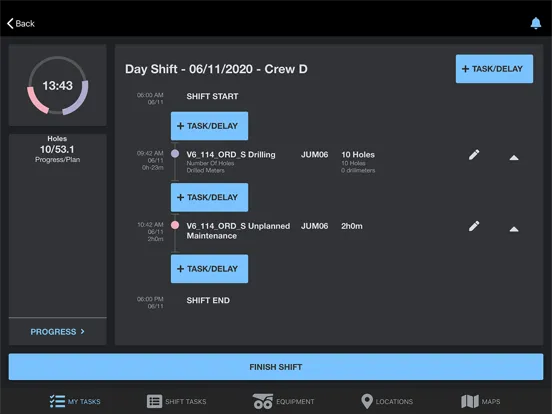The height and width of the screenshot is (414, 552).
Task: Expand the PROGRESS panel chevron
Action: (x=82, y=332)
